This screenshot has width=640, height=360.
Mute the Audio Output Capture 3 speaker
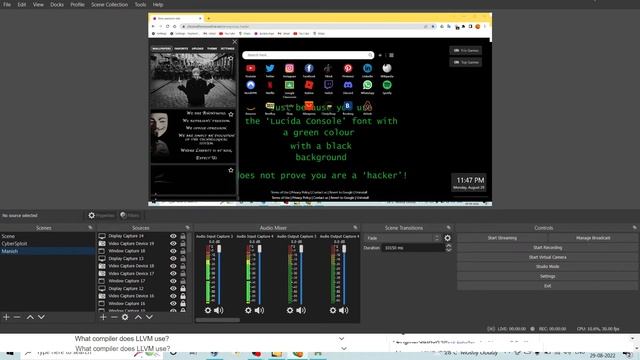point(301,311)
